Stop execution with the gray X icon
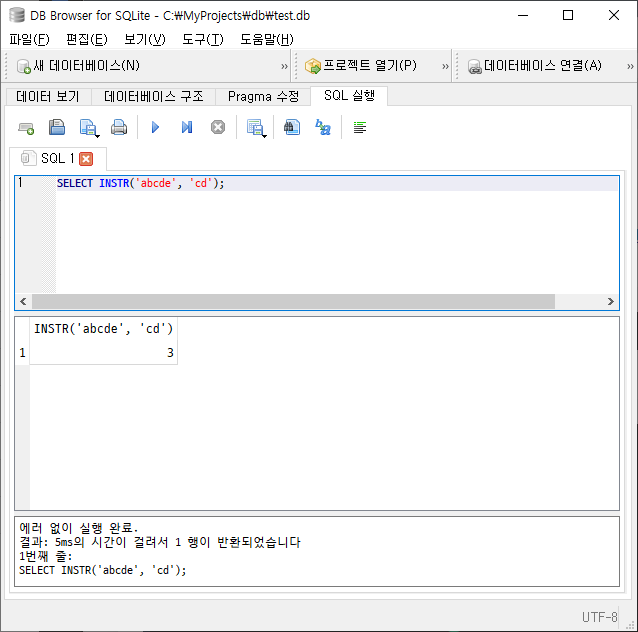Viewport: 638px width, 632px height. tap(218, 127)
